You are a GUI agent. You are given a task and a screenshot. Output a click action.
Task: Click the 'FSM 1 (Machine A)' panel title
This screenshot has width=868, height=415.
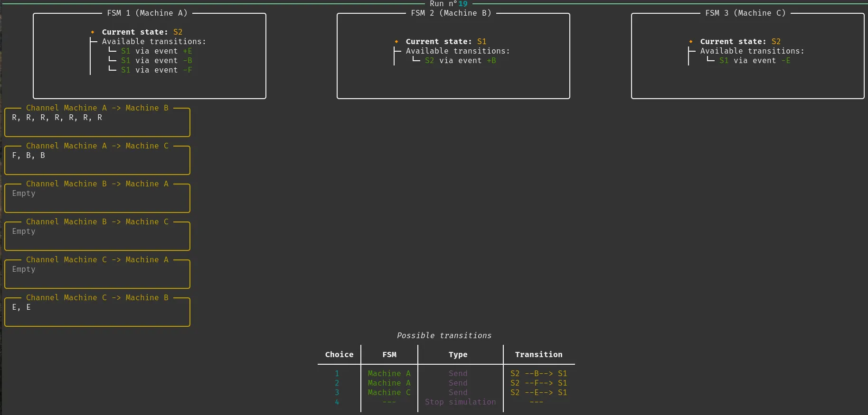pyautogui.click(x=147, y=13)
